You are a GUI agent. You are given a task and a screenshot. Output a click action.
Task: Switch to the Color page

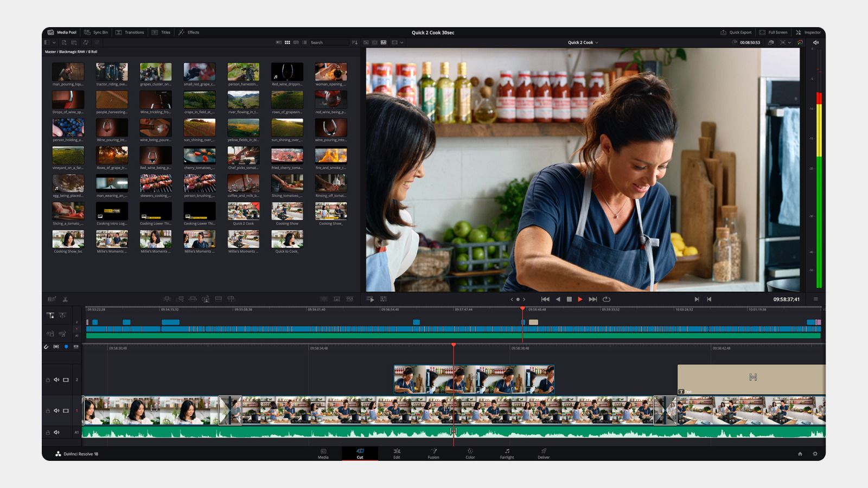click(470, 453)
